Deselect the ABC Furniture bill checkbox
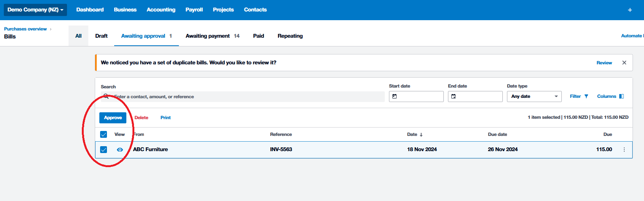The width and height of the screenshot is (644, 201). [104, 150]
